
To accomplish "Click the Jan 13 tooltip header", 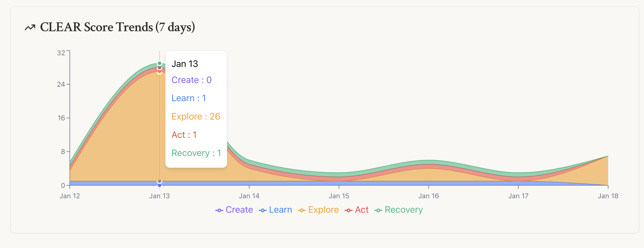I will click(184, 64).
